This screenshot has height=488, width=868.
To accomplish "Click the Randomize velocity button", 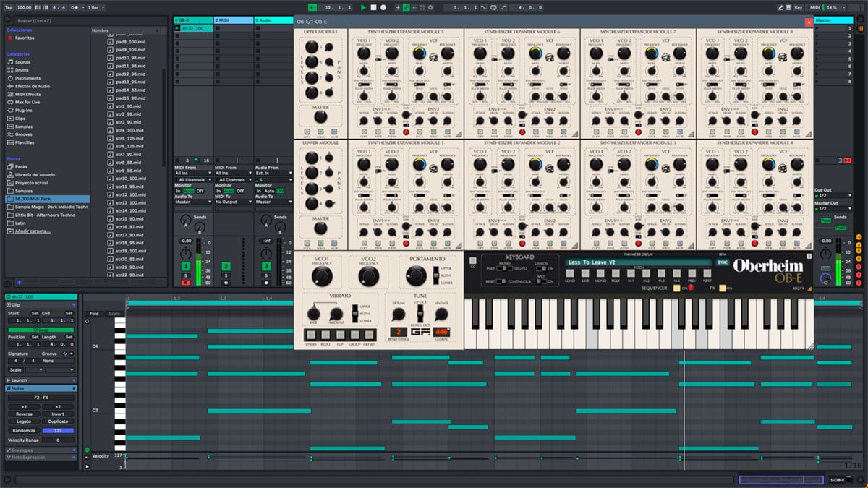I will pos(23,430).
